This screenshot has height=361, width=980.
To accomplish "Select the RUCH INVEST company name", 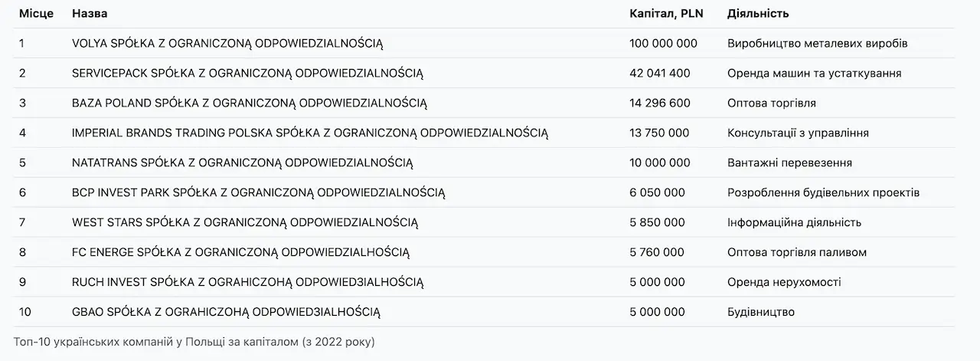I will point(247,283).
